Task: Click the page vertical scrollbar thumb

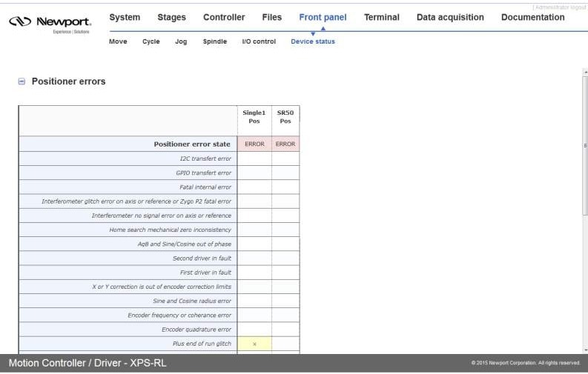Action: point(585,146)
